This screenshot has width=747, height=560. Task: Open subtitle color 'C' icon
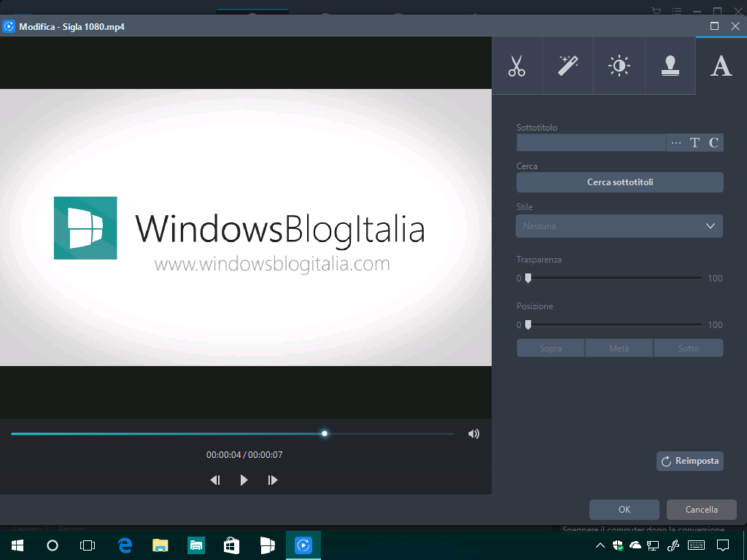point(713,143)
